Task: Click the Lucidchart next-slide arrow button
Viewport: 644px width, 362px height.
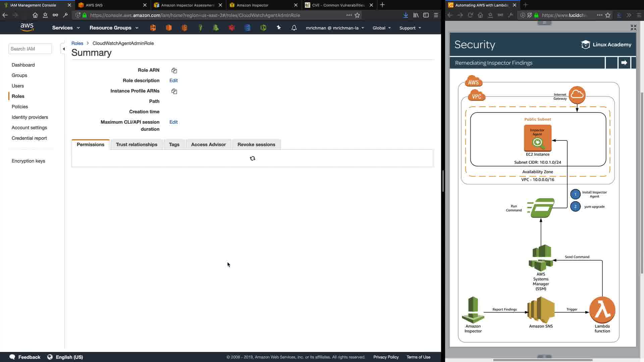Action: pyautogui.click(x=624, y=63)
